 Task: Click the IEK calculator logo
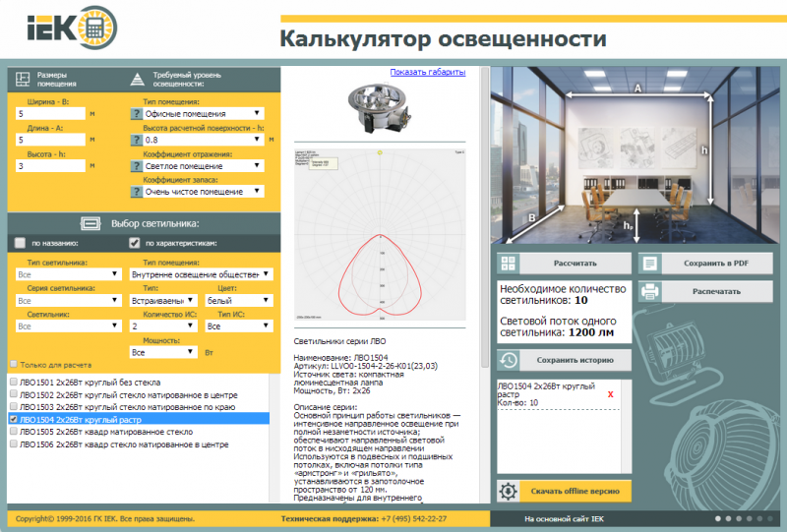72,28
